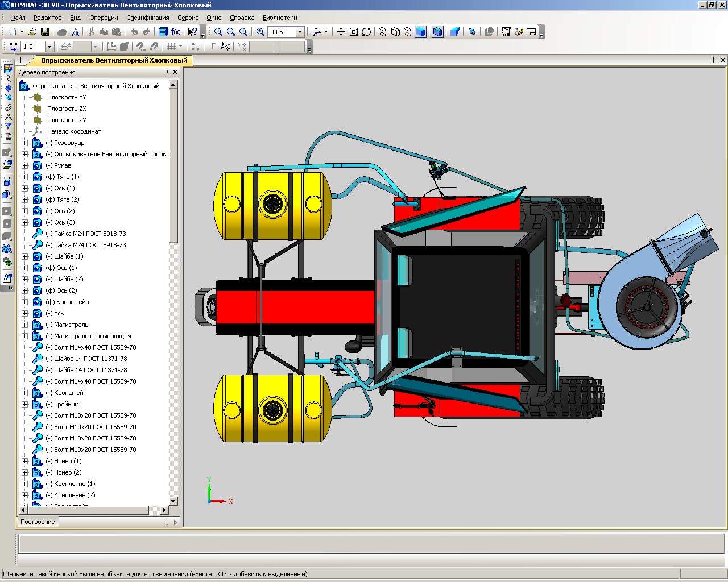Screen dimensions: 728x582
Task: Open the Filters funnel tool in sidebar
Action: (8, 127)
